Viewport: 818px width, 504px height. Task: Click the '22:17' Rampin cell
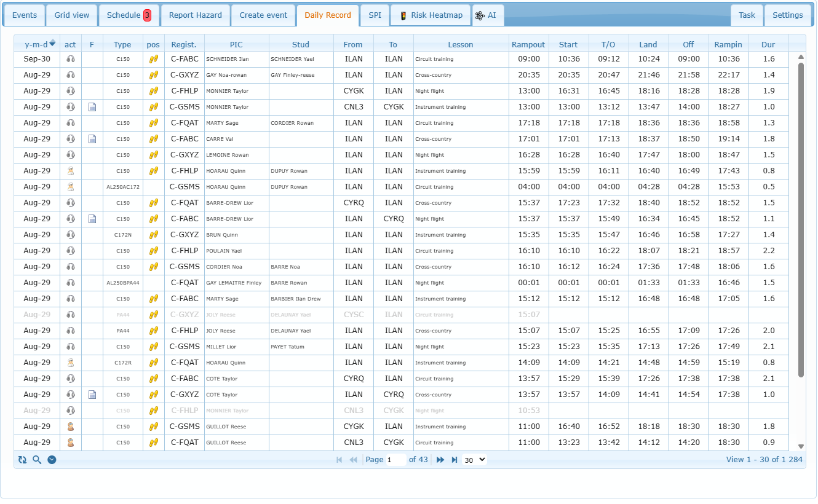coord(728,75)
